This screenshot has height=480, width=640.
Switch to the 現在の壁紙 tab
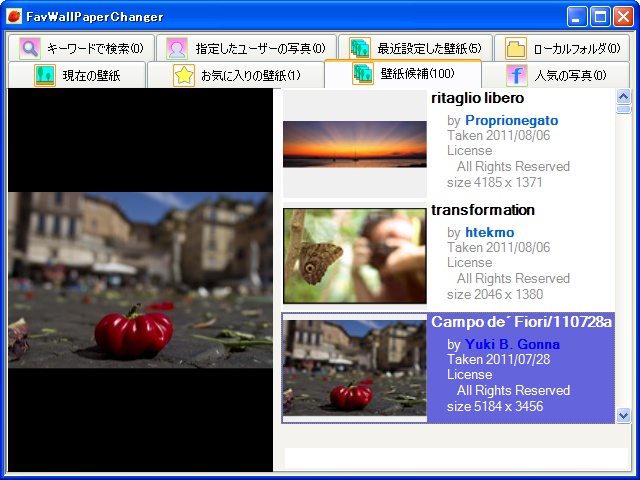pos(77,75)
